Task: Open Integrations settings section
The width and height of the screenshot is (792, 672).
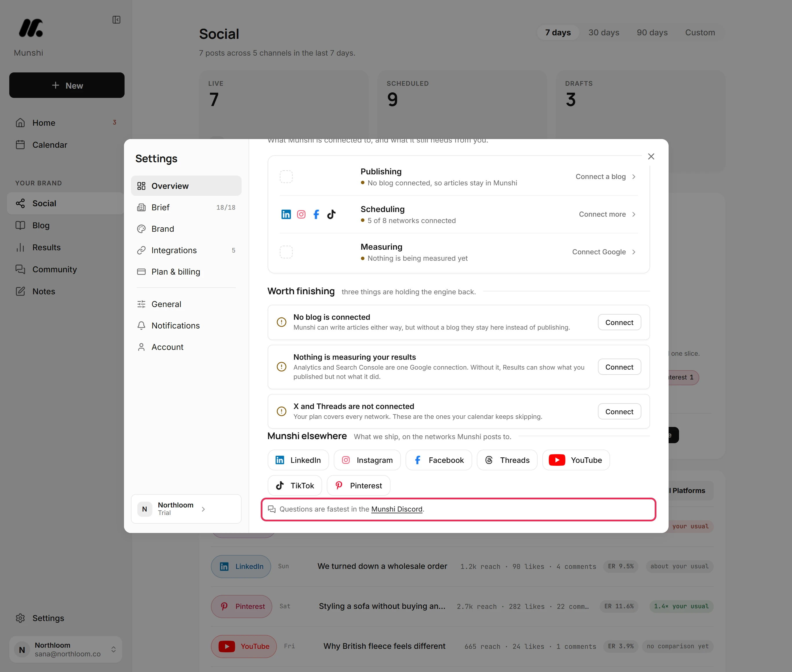Action: coord(186,250)
